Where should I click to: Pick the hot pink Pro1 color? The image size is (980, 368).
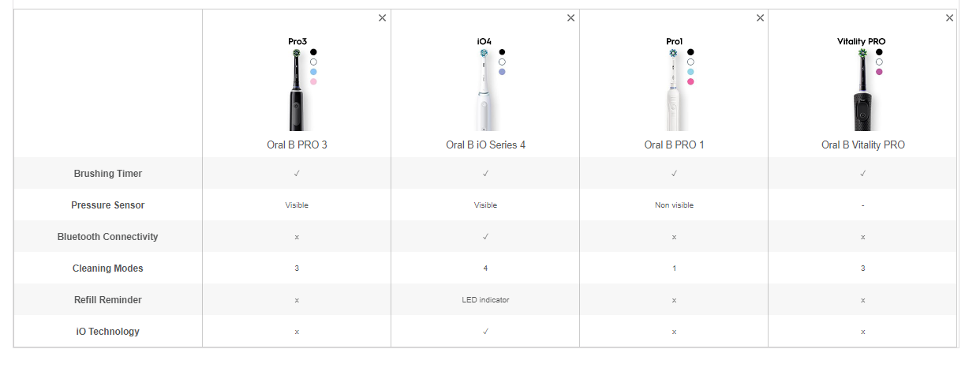click(x=690, y=82)
